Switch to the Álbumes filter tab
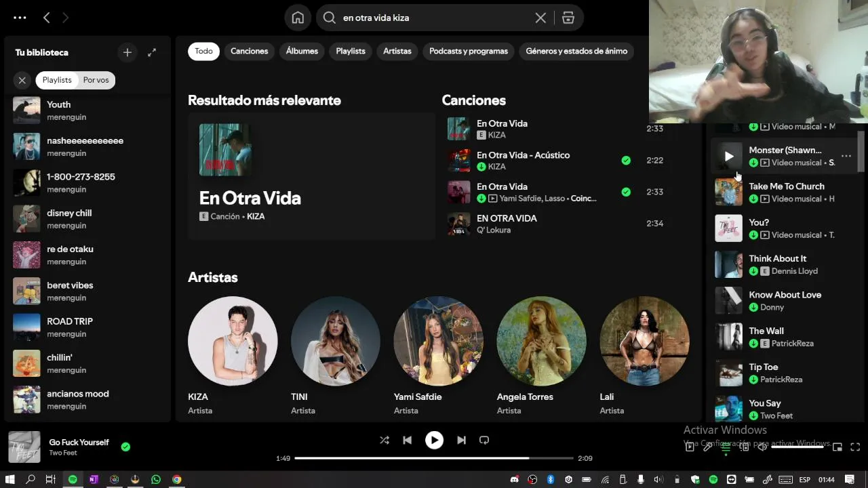 [x=302, y=51]
